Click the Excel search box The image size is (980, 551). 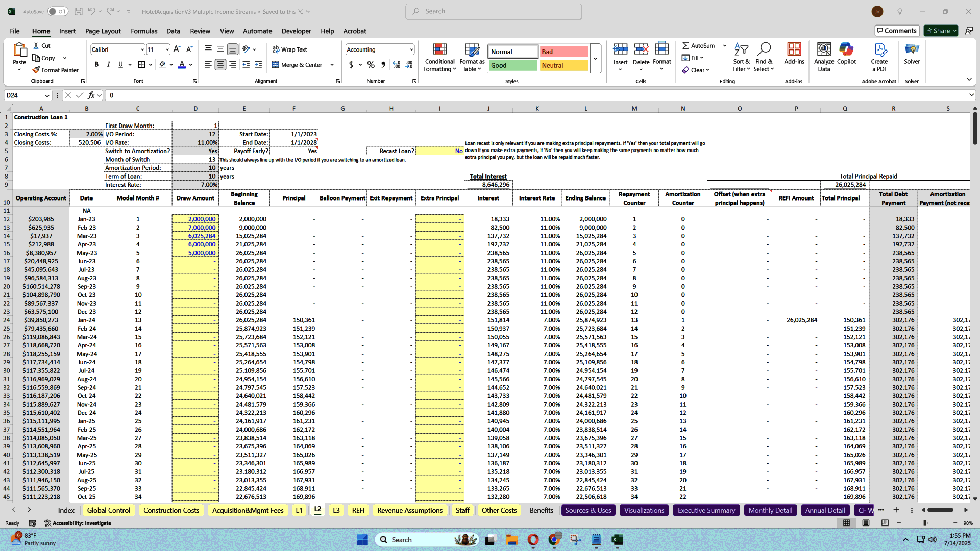coord(494,11)
